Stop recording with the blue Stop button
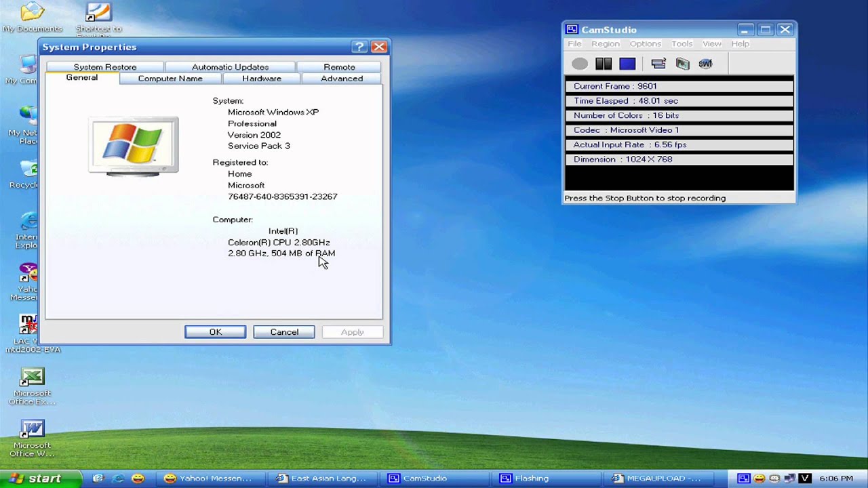 (x=627, y=64)
